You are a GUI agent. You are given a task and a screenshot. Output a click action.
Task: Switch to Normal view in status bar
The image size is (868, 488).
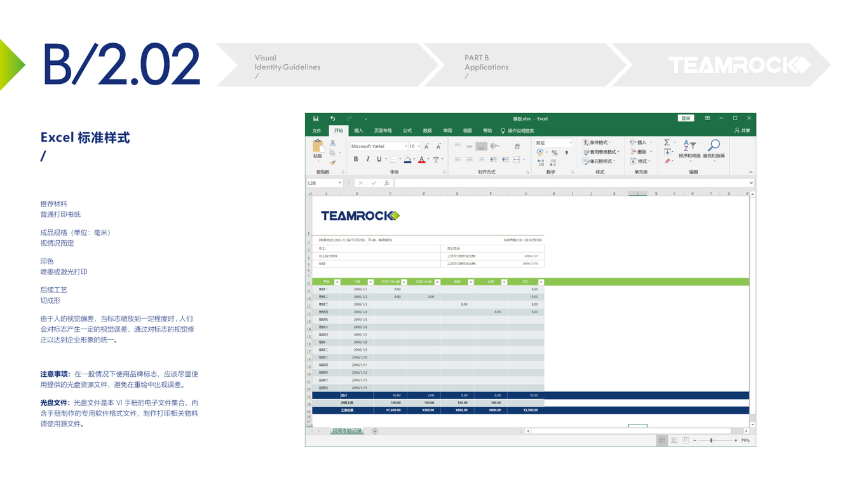[x=661, y=440]
